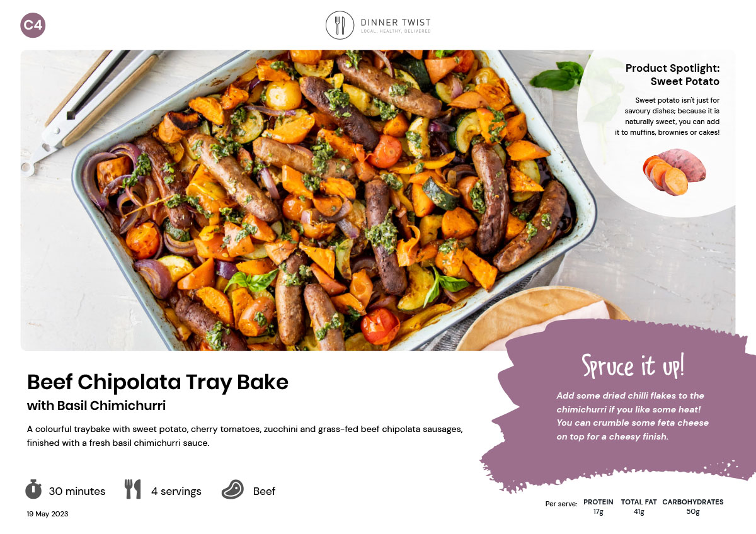The height and width of the screenshot is (534, 756).
Task: Click the stopwatch icon beside 30 minutes
Action: (33, 489)
